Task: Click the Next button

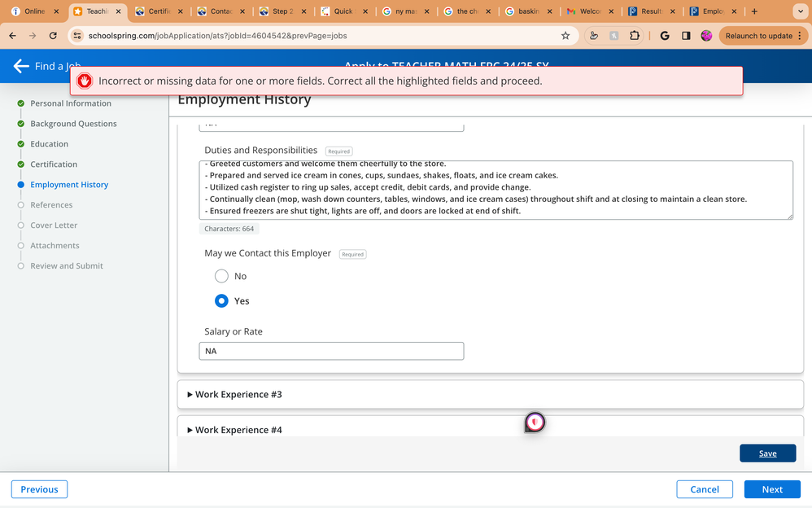Action: (772, 489)
